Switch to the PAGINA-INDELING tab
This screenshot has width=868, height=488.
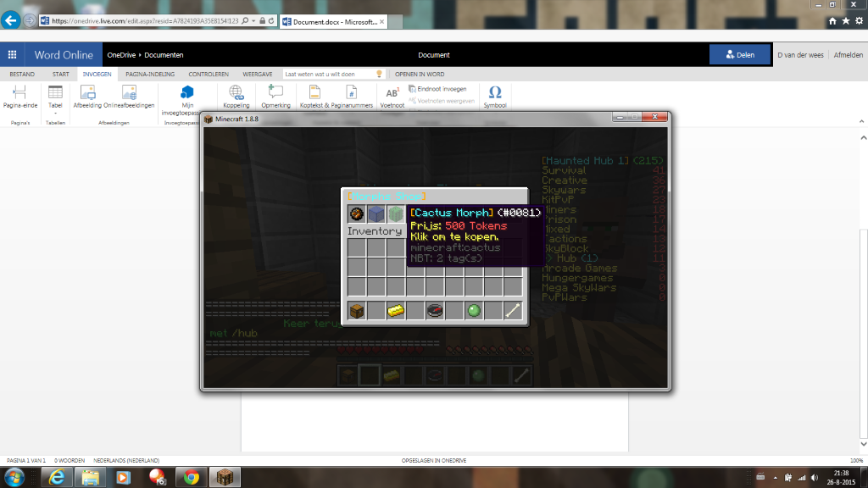click(150, 75)
